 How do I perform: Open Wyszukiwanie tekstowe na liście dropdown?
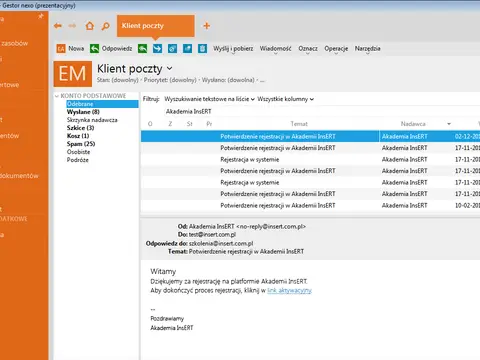click(x=209, y=99)
